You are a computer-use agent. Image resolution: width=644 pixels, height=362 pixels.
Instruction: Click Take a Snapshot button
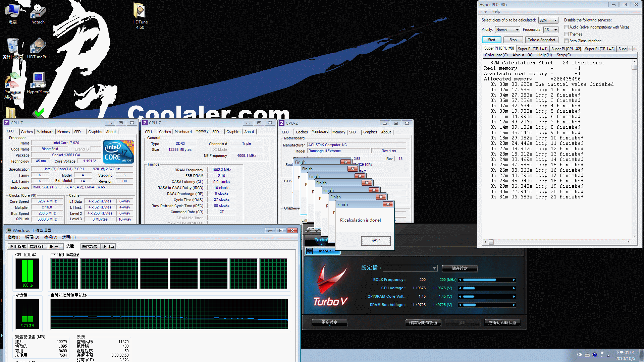(541, 40)
